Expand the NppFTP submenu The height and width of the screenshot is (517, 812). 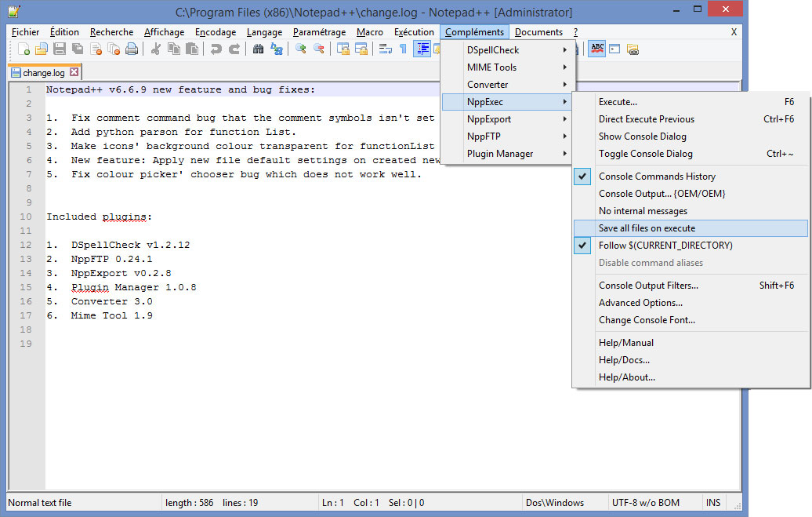coord(506,137)
